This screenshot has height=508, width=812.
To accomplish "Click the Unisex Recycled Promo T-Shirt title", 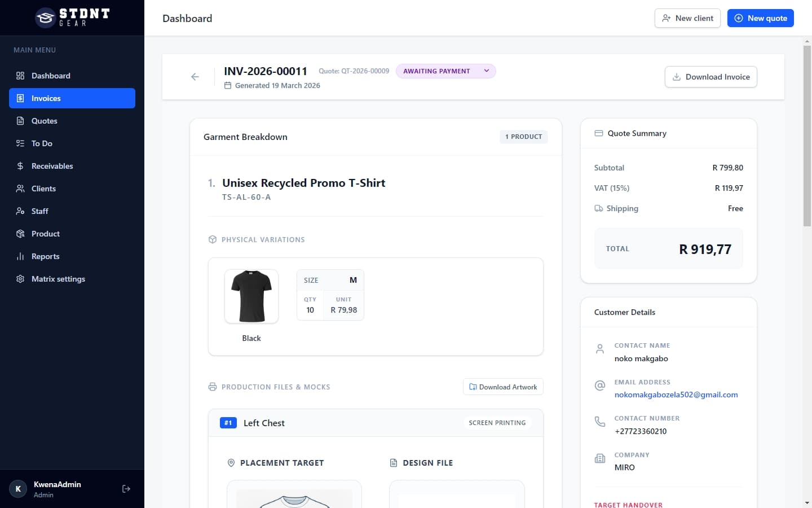I will point(304,183).
